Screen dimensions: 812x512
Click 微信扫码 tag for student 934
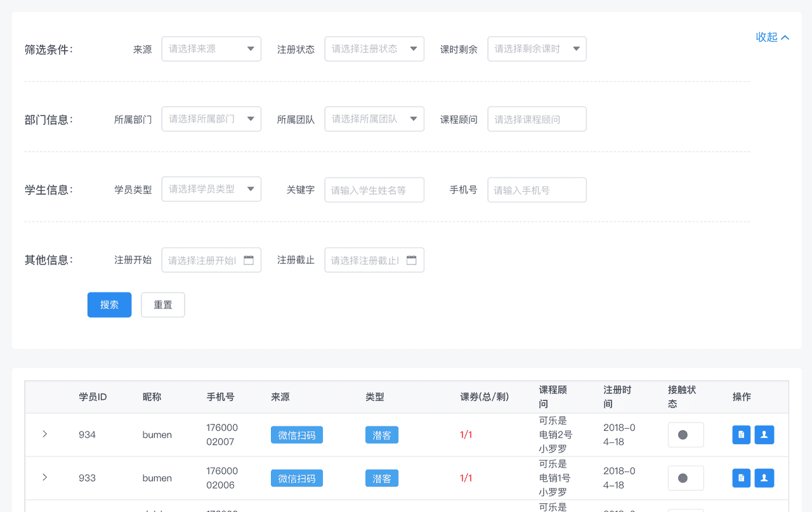point(297,435)
